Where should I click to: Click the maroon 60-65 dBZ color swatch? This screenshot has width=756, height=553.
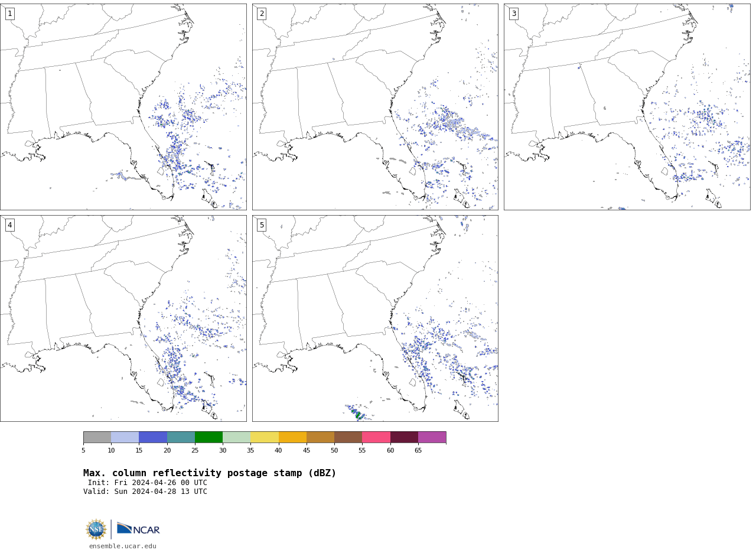(404, 437)
